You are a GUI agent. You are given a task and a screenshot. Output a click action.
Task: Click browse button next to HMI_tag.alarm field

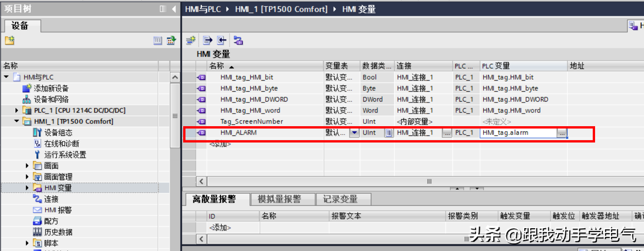pos(562,133)
